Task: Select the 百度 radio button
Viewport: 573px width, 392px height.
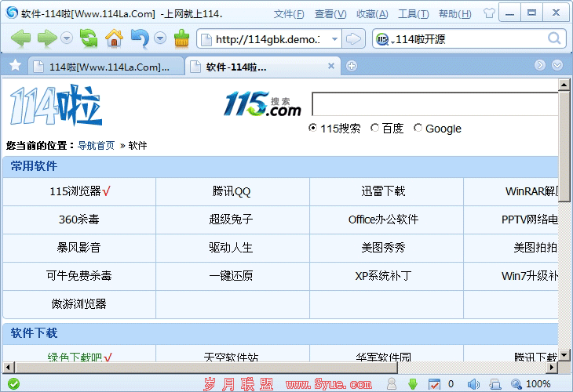Action: (374, 128)
